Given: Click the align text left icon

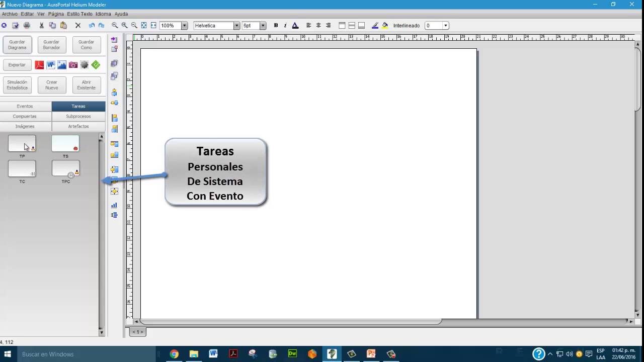Looking at the screenshot, I should click(x=309, y=25).
